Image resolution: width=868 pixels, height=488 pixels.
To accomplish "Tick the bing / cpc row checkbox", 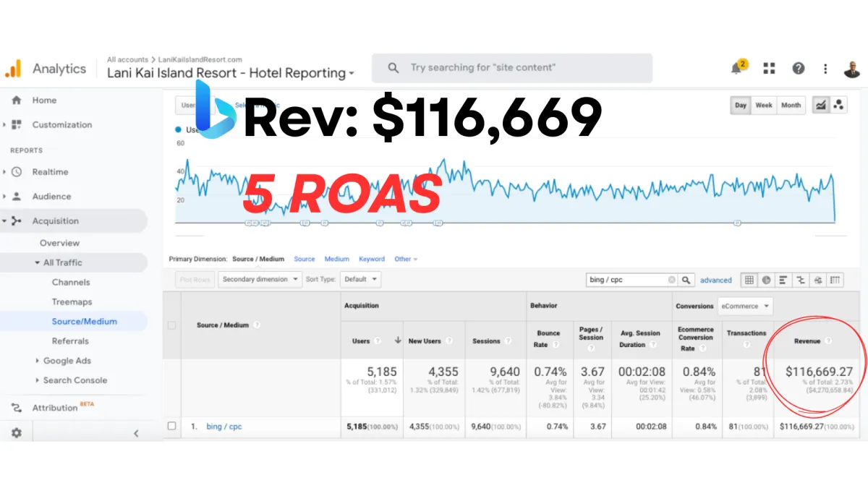I will pyautogui.click(x=171, y=427).
